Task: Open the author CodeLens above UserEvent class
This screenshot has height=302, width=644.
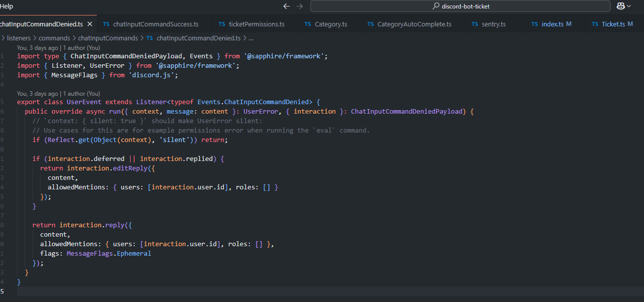Action: [x=58, y=93]
